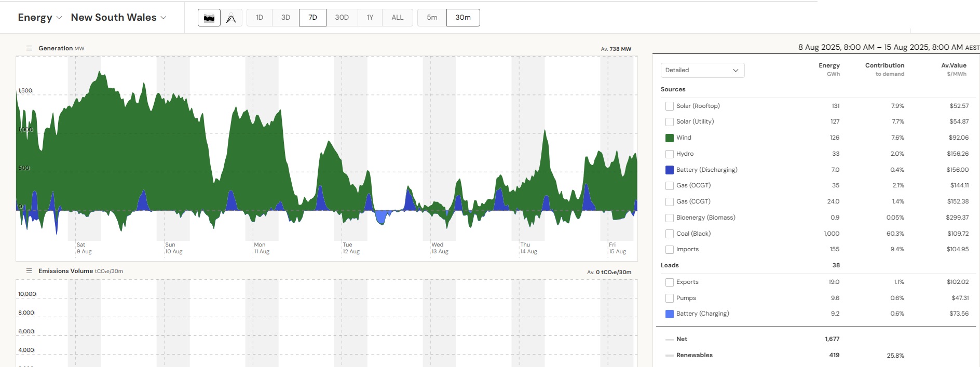Open the Detailed view dropdown

[x=702, y=70]
